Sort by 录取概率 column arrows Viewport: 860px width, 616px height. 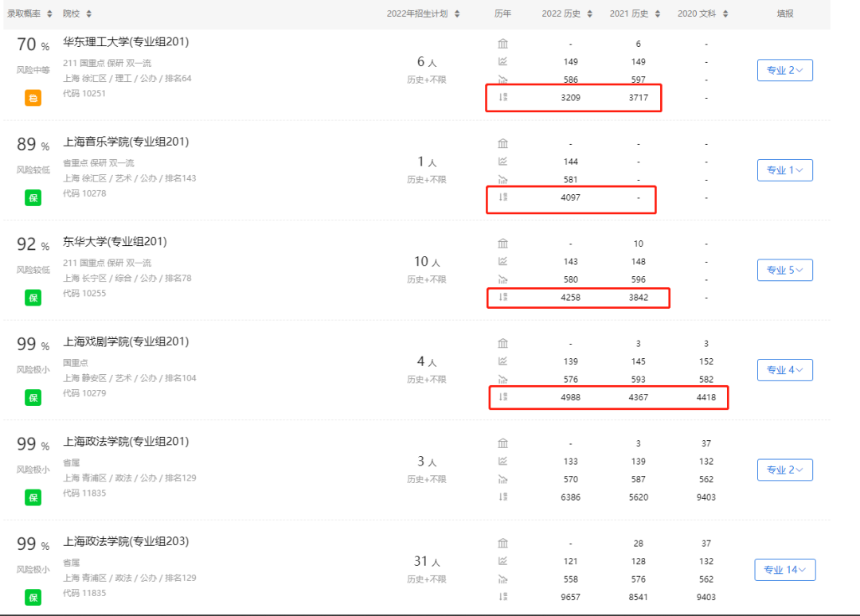49,14
